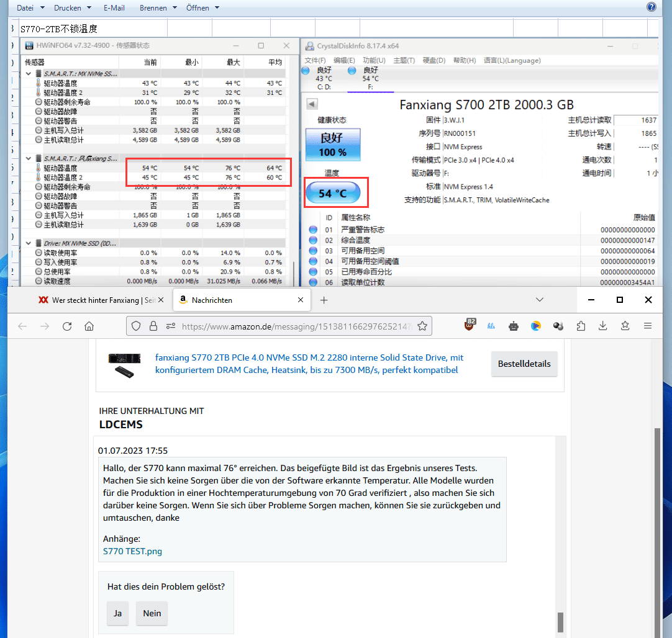Click the blue help question mark icon
Viewport: 672px width, 638px height.
652,7
